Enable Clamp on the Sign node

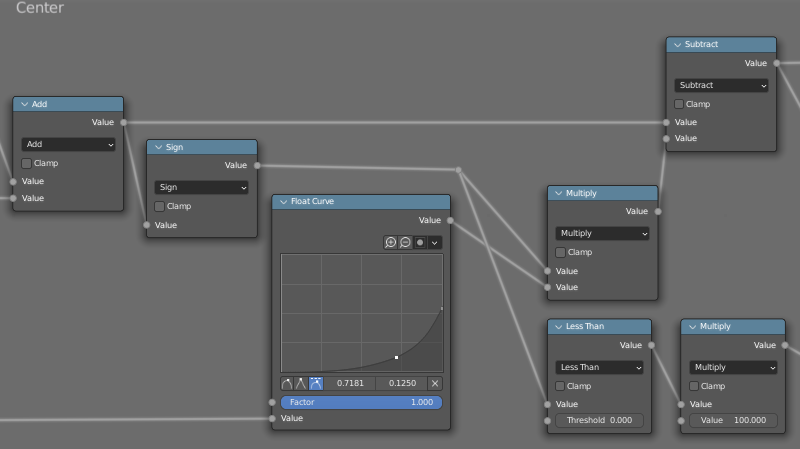[x=160, y=206]
